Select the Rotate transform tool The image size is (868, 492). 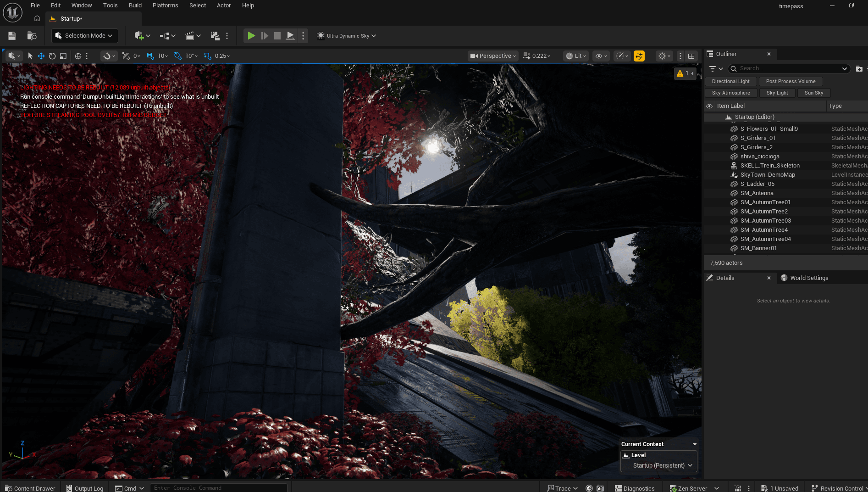52,56
